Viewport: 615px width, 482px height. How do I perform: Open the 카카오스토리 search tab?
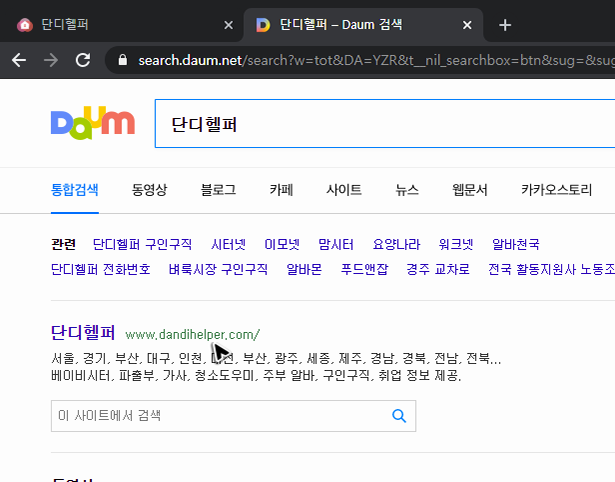point(556,190)
